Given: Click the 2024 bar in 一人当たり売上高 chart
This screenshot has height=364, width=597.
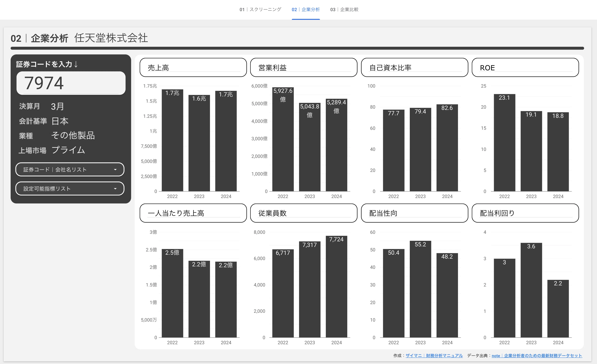Looking at the screenshot, I should tap(226, 300).
